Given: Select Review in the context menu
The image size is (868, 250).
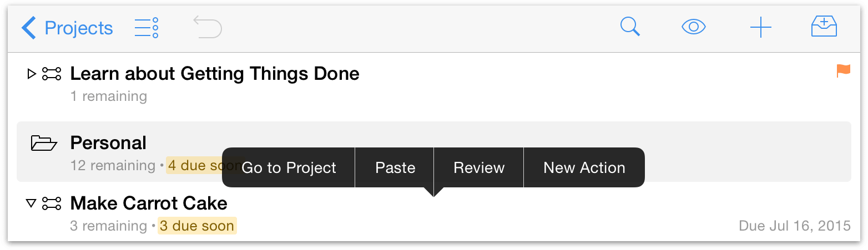Looking at the screenshot, I should [479, 168].
